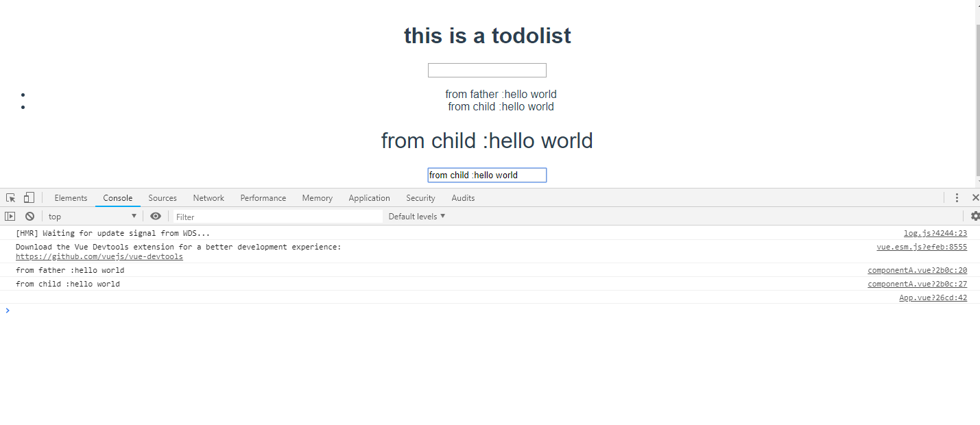Click the large 'from child :hello world' text
Viewport: 980px width, 425px height.
tap(487, 141)
